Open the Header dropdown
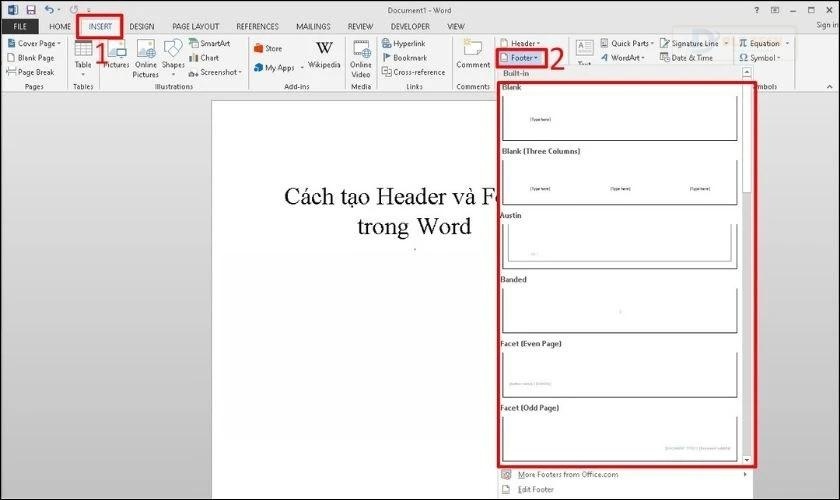This screenshot has height=500, width=840. (x=520, y=43)
